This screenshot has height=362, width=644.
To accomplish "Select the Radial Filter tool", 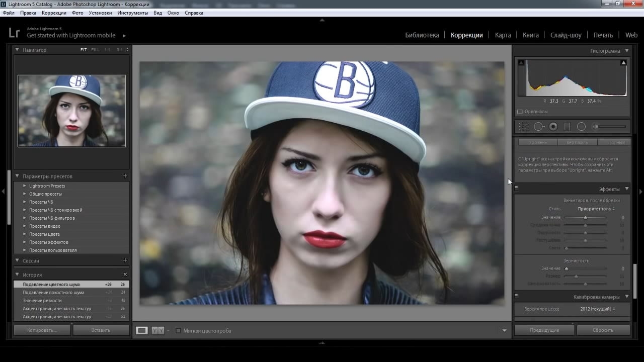I will pyautogui.click(x=581, y=127).
